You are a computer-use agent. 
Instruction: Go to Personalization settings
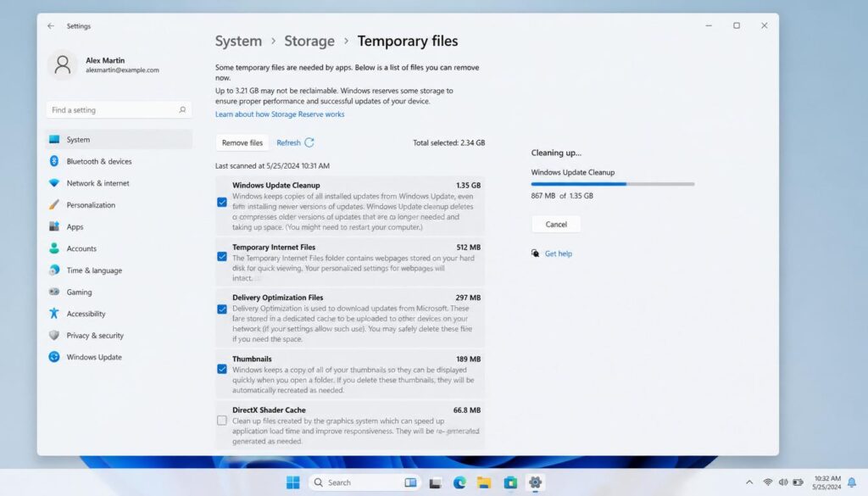point(119,205)
